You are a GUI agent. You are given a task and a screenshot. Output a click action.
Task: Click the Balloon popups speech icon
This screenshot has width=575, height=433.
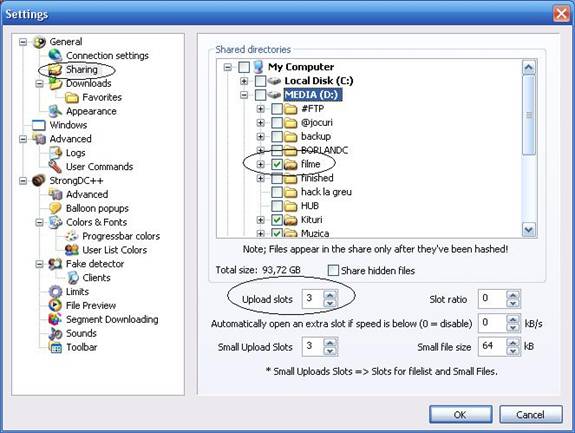(55, 208)
